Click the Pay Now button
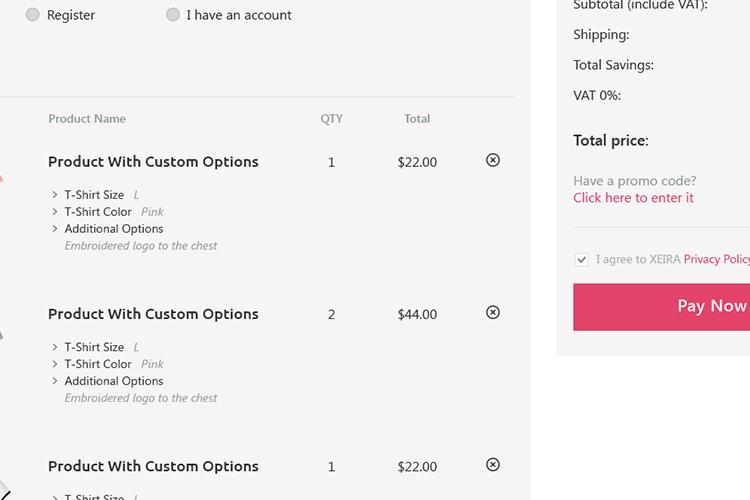 pyautogui.click(x=662, y=307)
